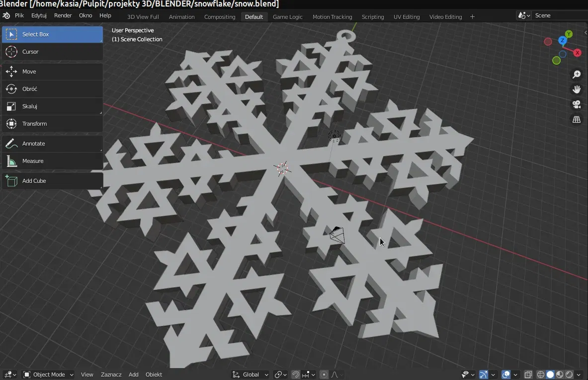The width and height of the screenshot is (588, 380).
Task: Select the Skaluj scale tool
Action: pyautogui.click(x=52, y=106)
